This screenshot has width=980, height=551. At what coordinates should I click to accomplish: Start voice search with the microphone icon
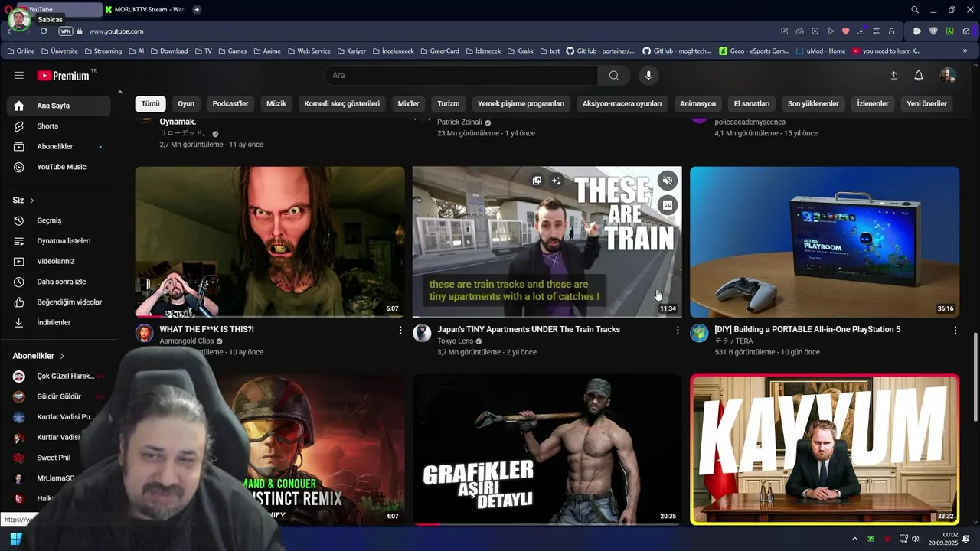[648, 75]
